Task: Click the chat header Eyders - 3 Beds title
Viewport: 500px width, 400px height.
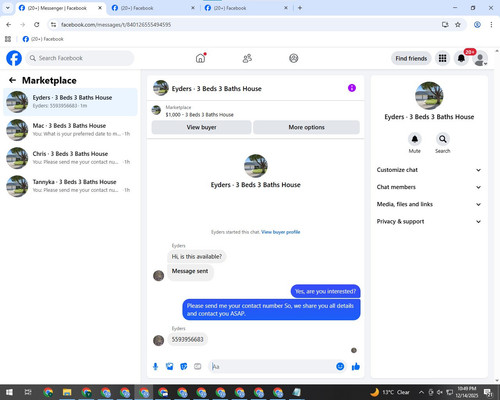Action: pyautogui.click(x=216, y=89)
